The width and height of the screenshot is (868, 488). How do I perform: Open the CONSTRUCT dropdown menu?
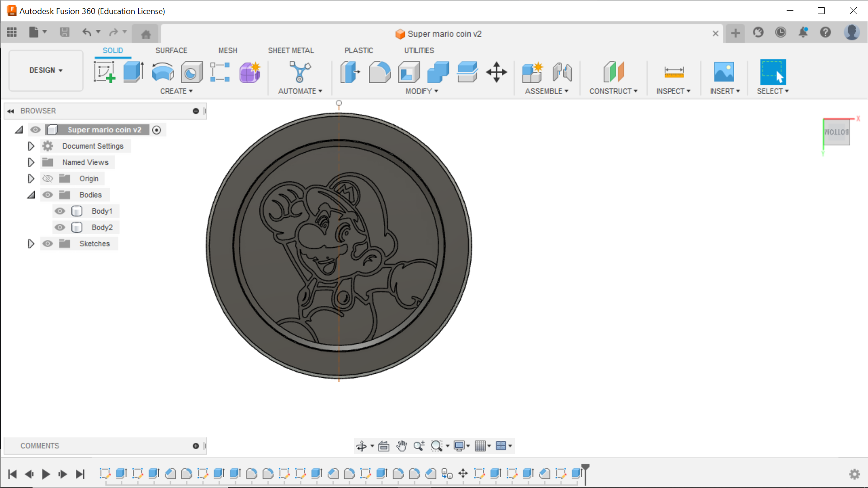pyautogui.click(x=613, y=91)
